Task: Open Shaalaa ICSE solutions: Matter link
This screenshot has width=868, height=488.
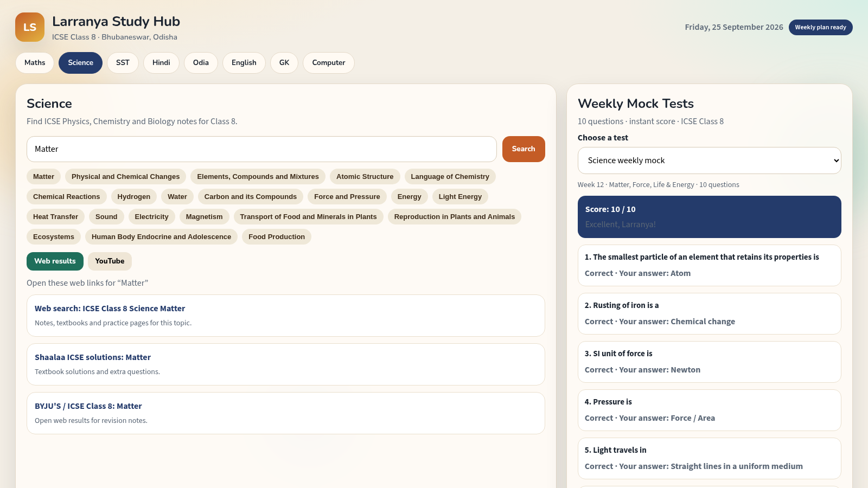Action: 286,364
